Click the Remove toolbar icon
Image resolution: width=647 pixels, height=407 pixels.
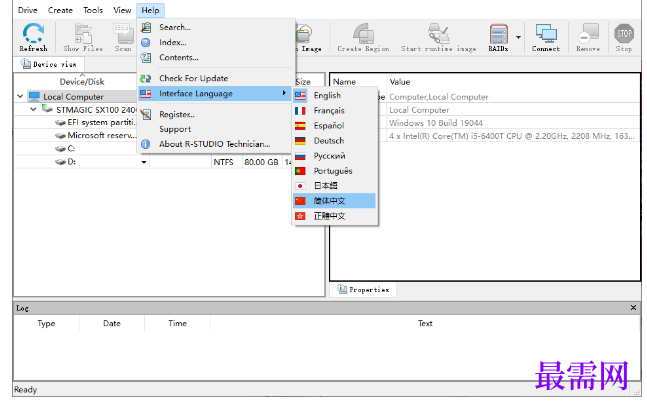[588, 37]
